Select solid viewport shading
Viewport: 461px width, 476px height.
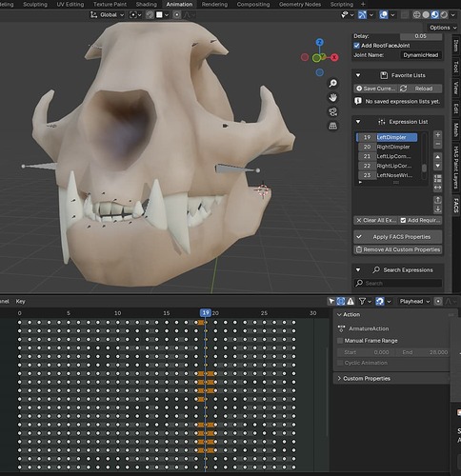coord(426,15)
